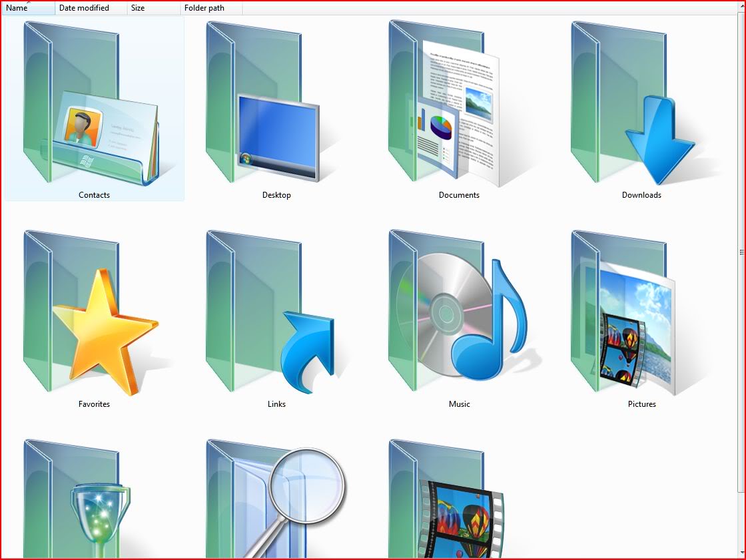Select the Searches magnifier folder icon

pyautogui.click(x=276, y=498)
